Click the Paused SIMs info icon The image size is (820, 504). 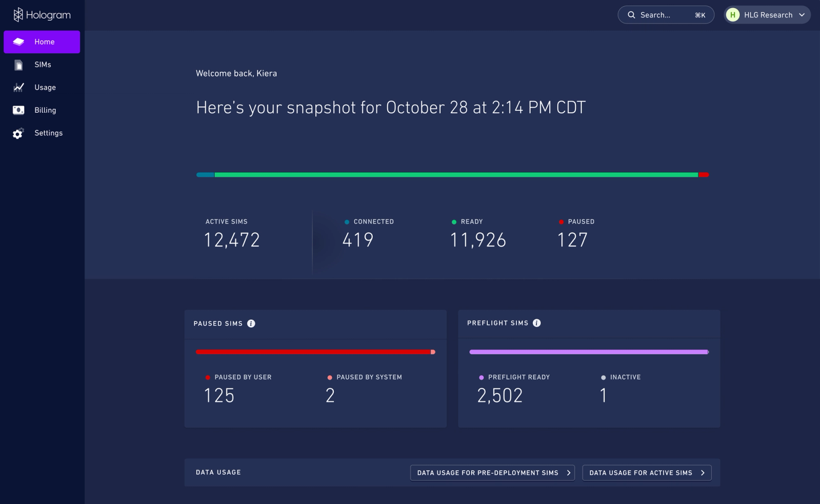point(251,324)
